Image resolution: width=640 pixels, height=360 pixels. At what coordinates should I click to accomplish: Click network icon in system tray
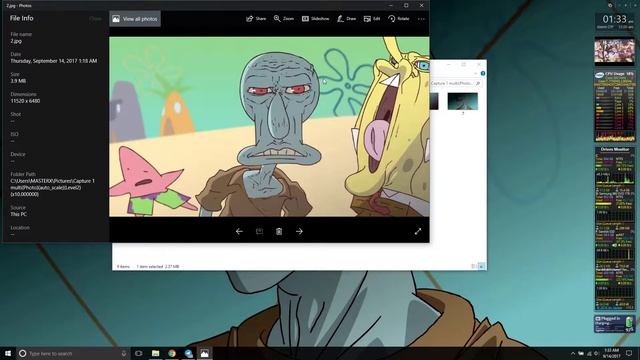(x=589, y=353)
